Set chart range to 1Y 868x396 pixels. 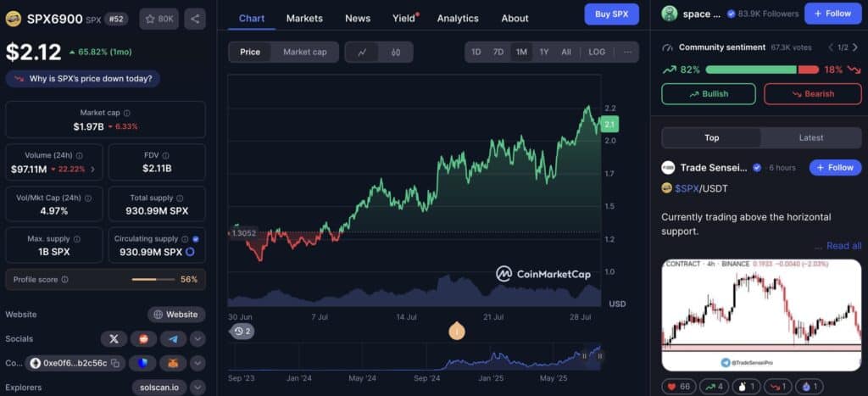click(x=544, y=52)
